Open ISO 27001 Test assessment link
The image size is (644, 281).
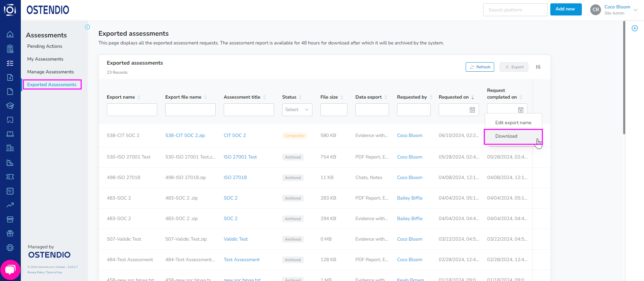tap(240, 157)
